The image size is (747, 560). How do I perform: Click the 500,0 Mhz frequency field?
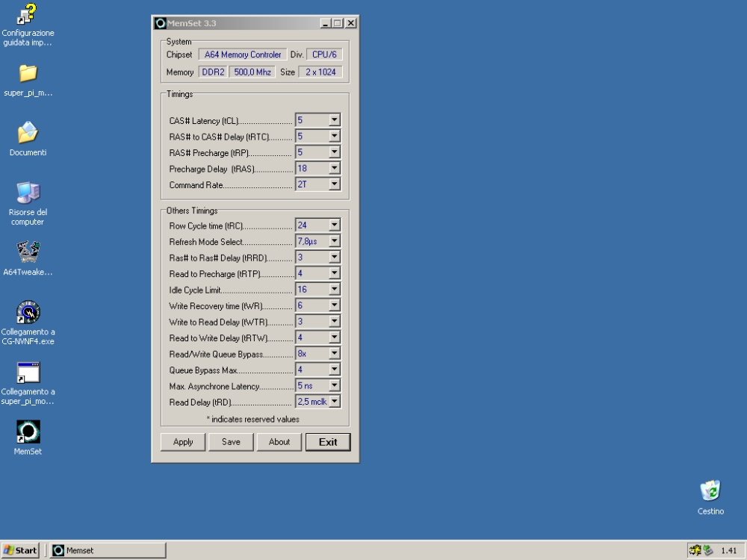coord(252,72)
